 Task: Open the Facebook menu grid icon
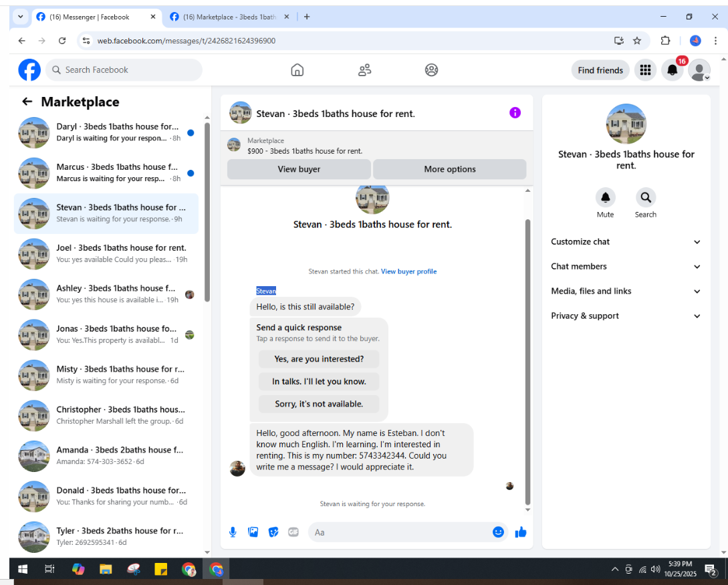645,70
